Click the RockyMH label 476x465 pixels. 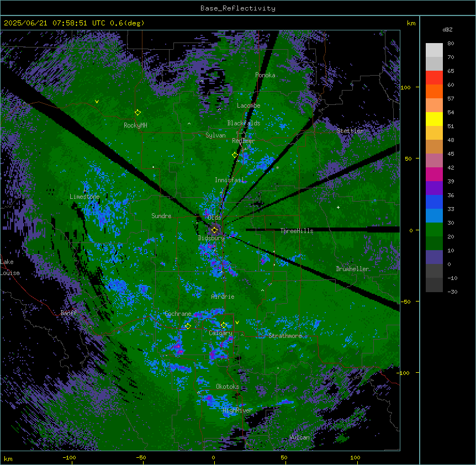tap(135, 125)
